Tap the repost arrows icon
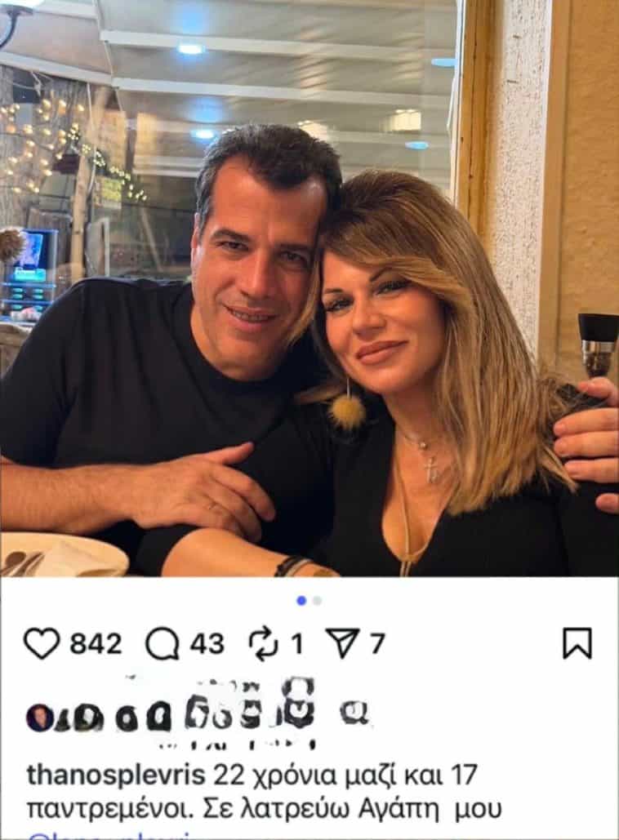619x840 pixels. 265,643
